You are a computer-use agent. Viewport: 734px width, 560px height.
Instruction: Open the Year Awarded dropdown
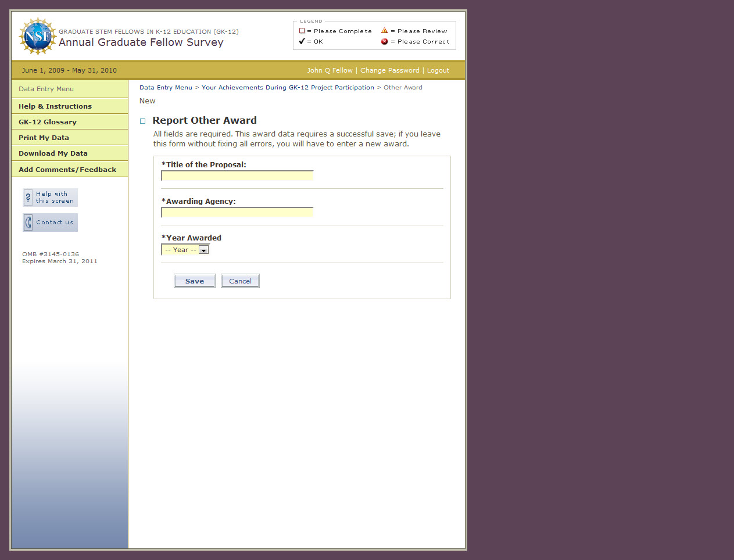[185, 250]
